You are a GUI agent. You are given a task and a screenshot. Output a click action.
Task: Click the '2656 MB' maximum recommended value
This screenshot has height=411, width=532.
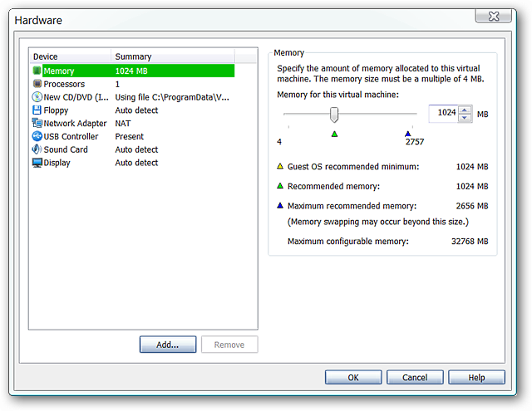pyautogui.click(x=472, y=206)
